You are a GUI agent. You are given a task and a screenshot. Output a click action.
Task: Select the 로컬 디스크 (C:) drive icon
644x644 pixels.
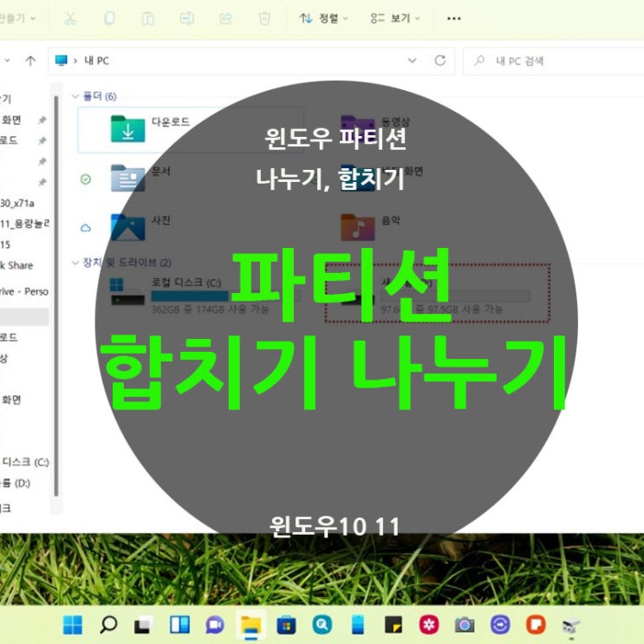pyautogui.click(x=127, y=291)
